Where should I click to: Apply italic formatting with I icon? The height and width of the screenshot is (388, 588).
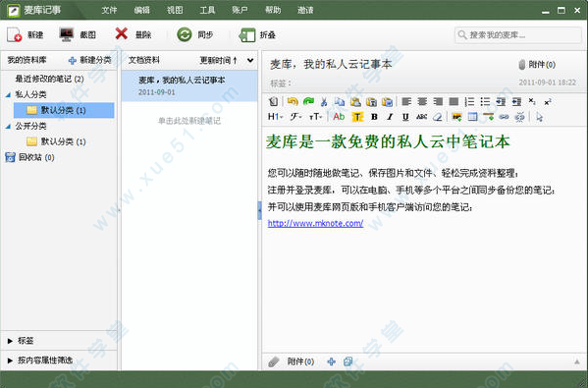pos(390,117)
